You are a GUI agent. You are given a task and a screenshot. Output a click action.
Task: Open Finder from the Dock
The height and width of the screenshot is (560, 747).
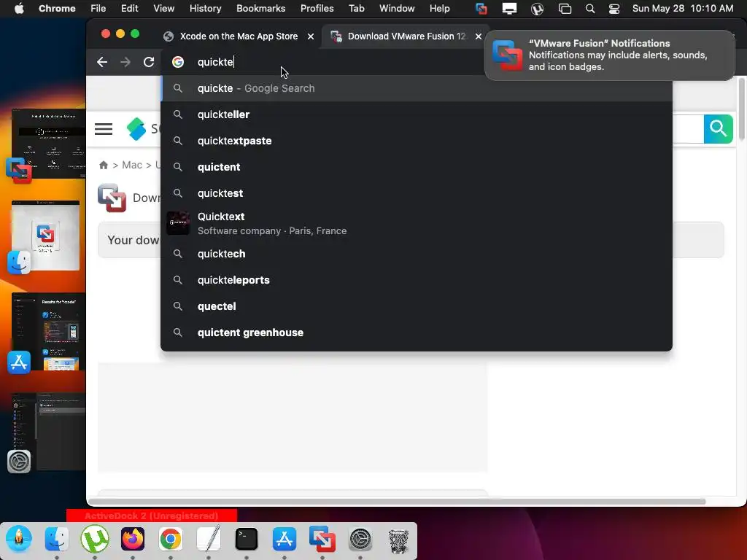click(x=56, y=539)
